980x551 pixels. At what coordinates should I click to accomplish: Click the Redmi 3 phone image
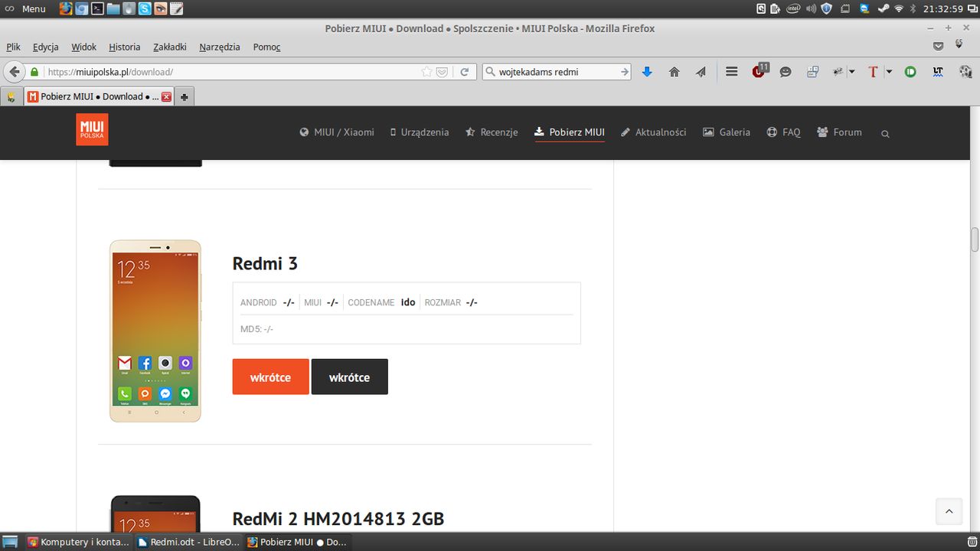point(155,331)
